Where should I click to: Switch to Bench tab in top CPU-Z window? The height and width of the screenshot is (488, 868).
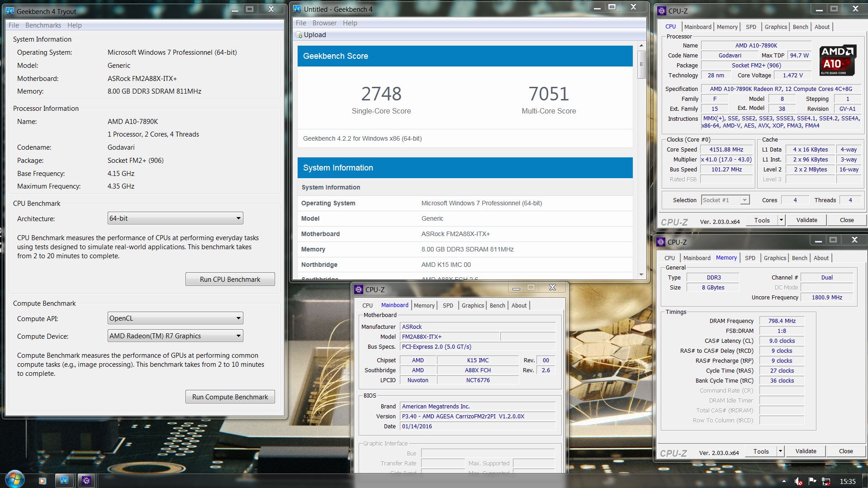tap(800, 27)
